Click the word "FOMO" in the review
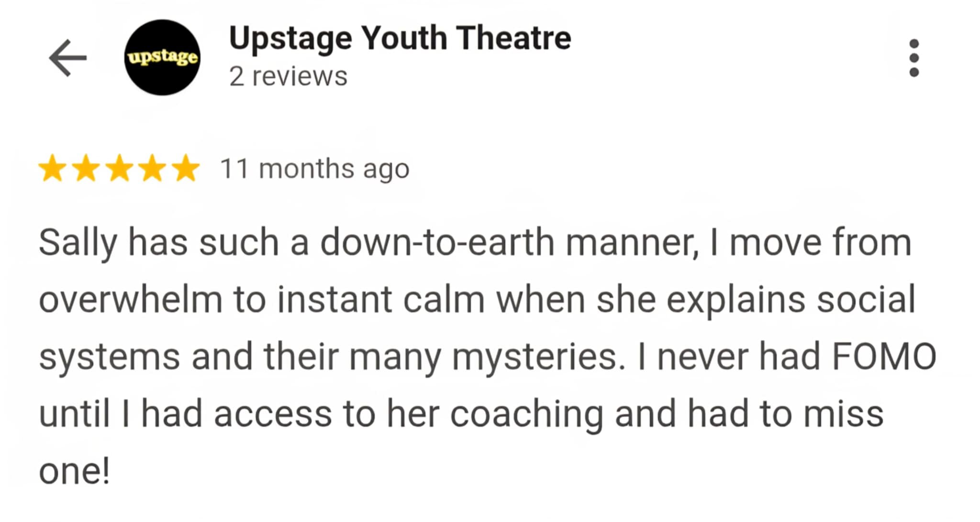The width and height of the screenshot is (980, 522). pyautogui.click(x=884, y=357)
